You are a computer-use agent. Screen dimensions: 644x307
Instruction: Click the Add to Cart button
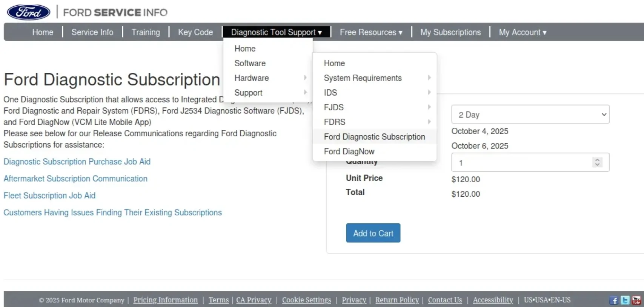[x=373, y=233]
